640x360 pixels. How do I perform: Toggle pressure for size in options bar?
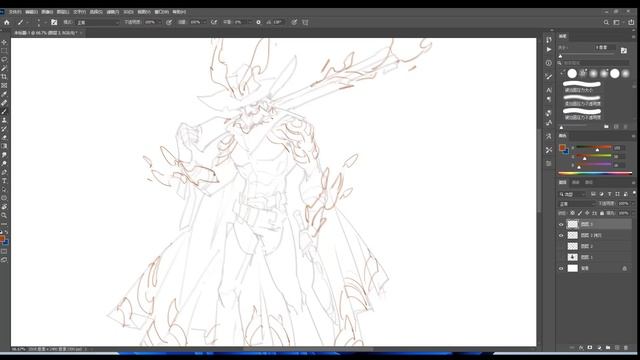point(294,22)
